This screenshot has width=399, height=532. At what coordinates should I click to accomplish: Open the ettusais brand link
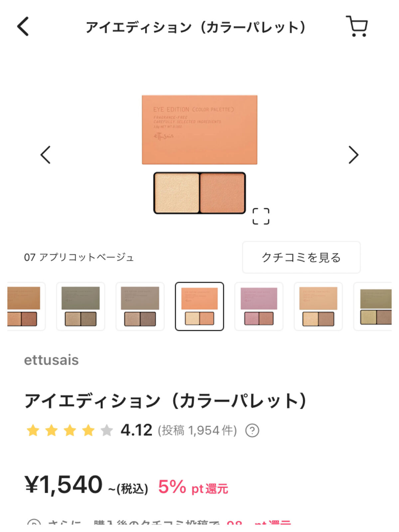(x=51, y=360)
